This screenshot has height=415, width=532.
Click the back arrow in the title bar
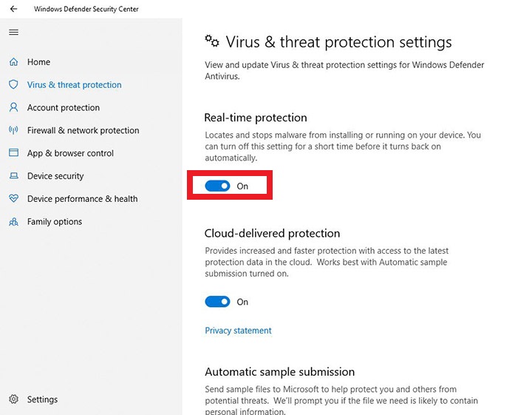(13, 9)
